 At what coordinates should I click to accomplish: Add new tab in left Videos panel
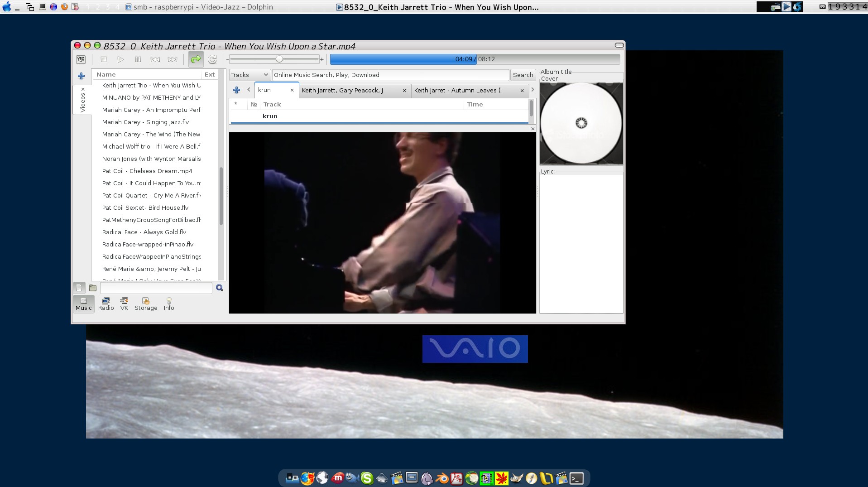82,76
